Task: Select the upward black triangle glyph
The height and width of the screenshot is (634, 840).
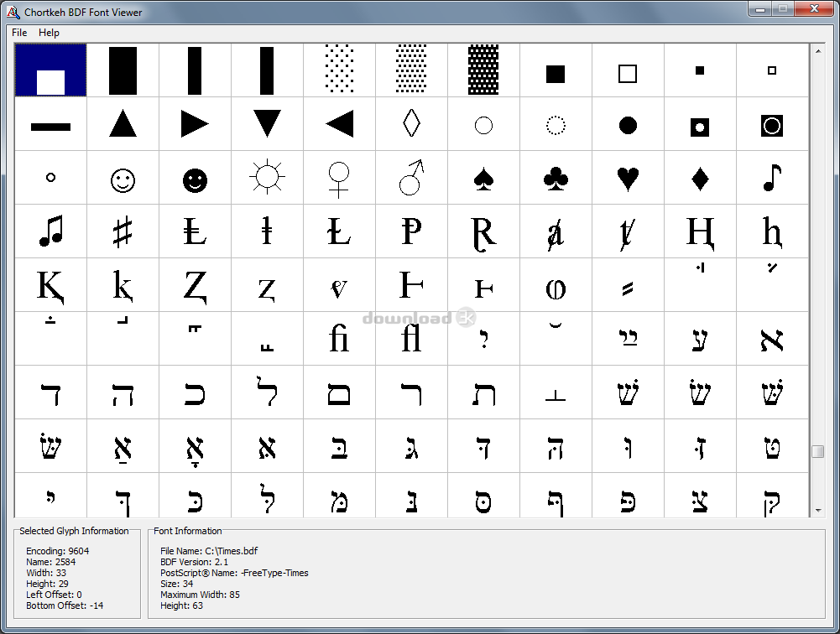Action: point(123,124)
